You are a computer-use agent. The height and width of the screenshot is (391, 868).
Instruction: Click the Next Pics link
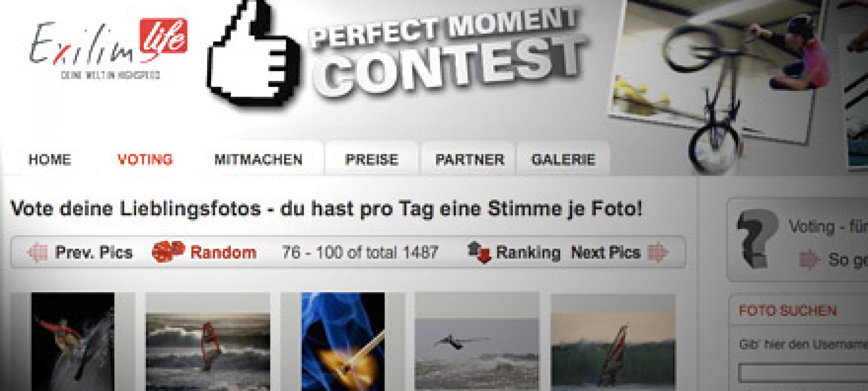click(606, 252)
